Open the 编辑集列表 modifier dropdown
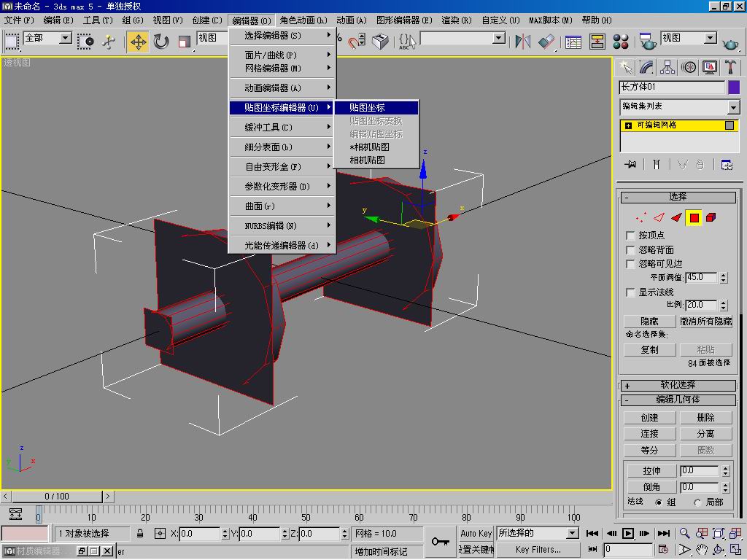The height and width of the screenshot is (560, 747). (733, 107)
